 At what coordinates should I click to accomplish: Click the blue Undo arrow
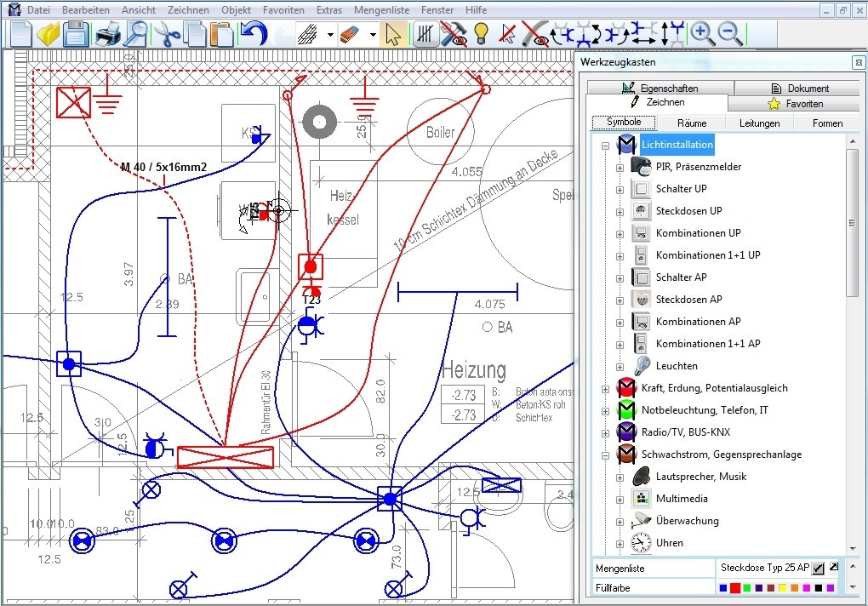click(253, 34)
